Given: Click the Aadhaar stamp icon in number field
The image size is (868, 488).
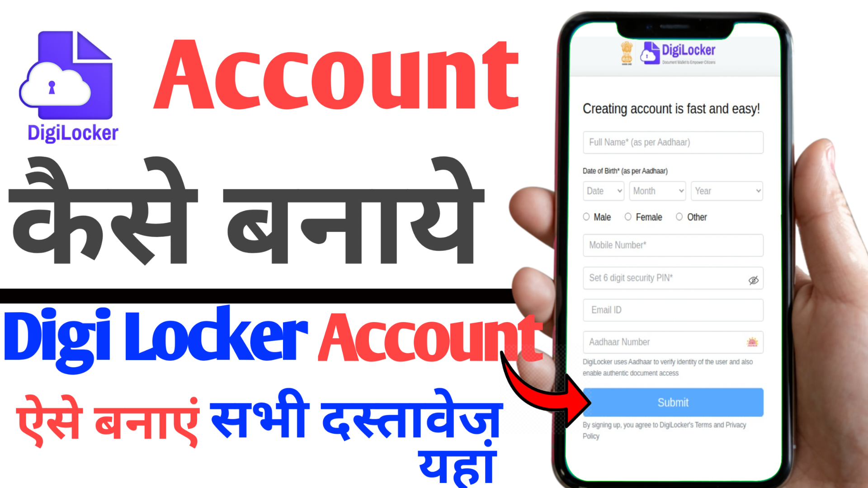Looking at the screenshot, I should point(752,342).
